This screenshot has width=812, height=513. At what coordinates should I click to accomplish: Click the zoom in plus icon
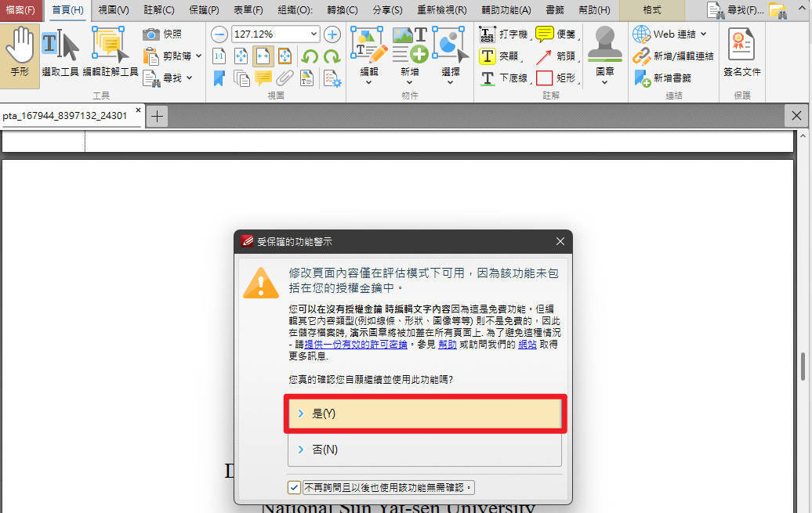[332, 34]
